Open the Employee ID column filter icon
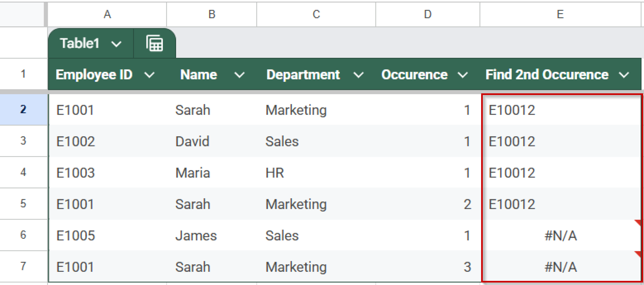Viewport: 644px width, 285px height. tap(150, 75)
